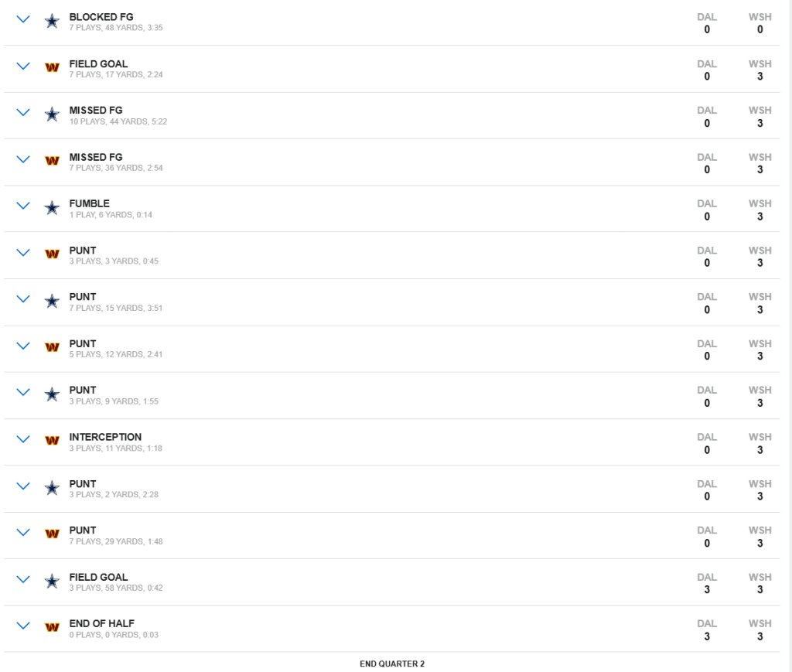
Task: Click the Commanders logo next to the Interception drive
Action: (x=52, y=441)
